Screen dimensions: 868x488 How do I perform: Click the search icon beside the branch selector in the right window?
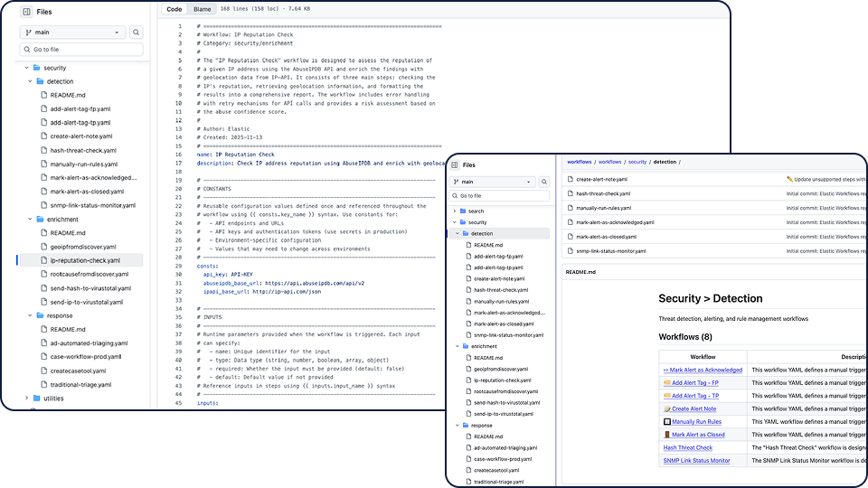[544, 182]
